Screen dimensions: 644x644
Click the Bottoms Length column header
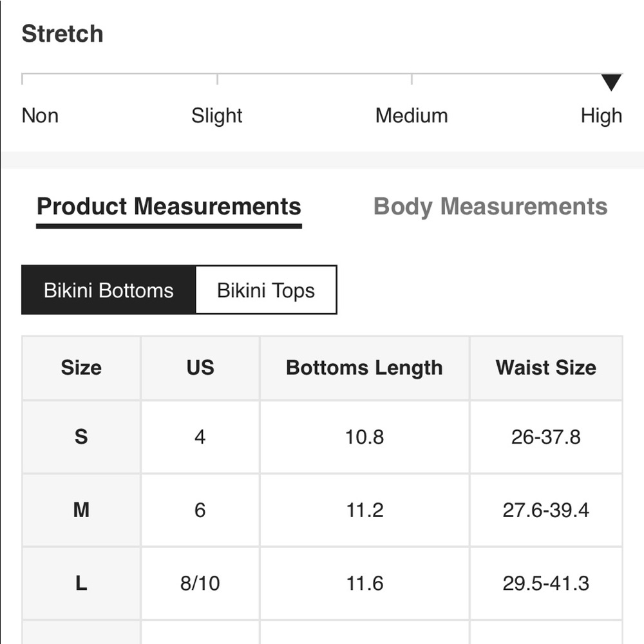click(x=365, y=368)
